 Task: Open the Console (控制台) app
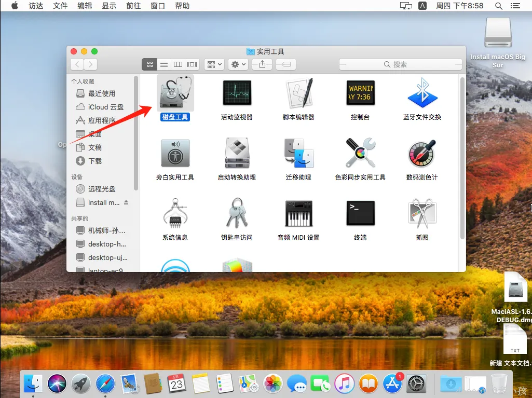(360, 93)
